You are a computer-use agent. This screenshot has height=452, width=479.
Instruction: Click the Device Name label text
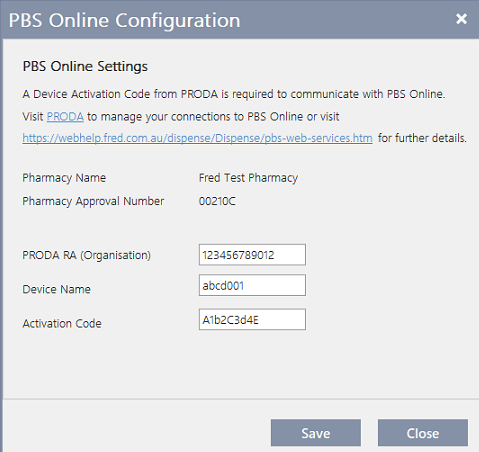[x=56, y=289]
